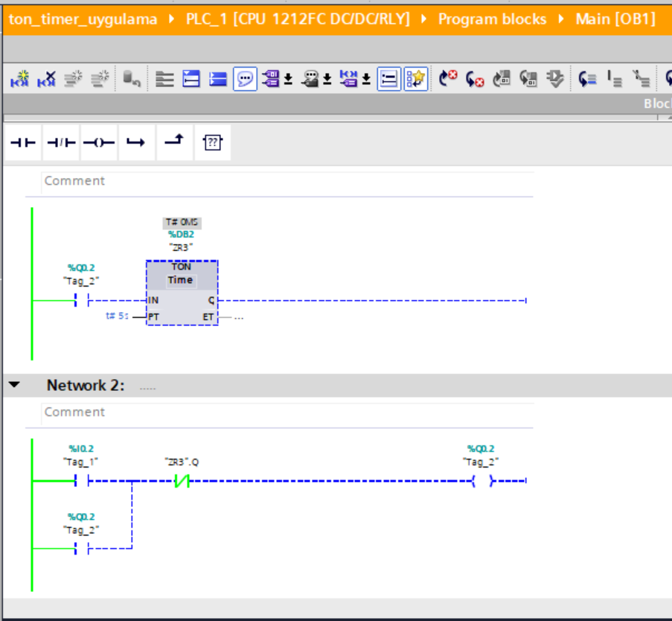Click the Network 2 Comment field
Screen dimensions: 672x621
[287, 413]
